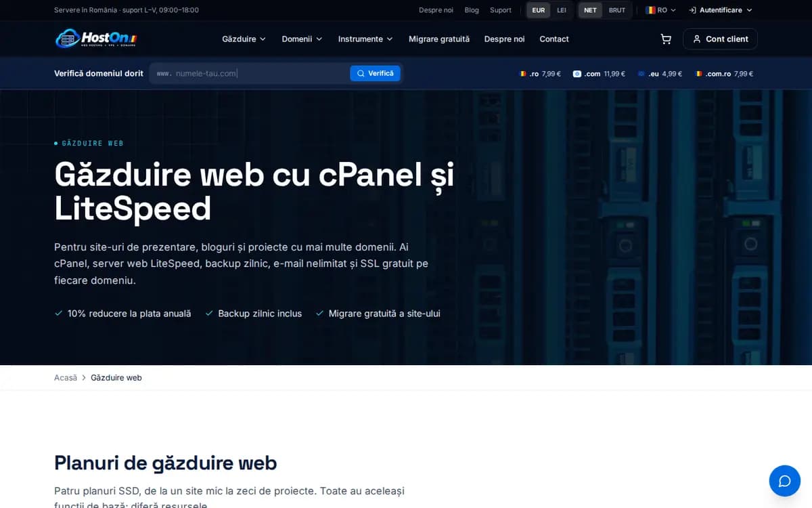Open Despre noi in top bar

436,10
